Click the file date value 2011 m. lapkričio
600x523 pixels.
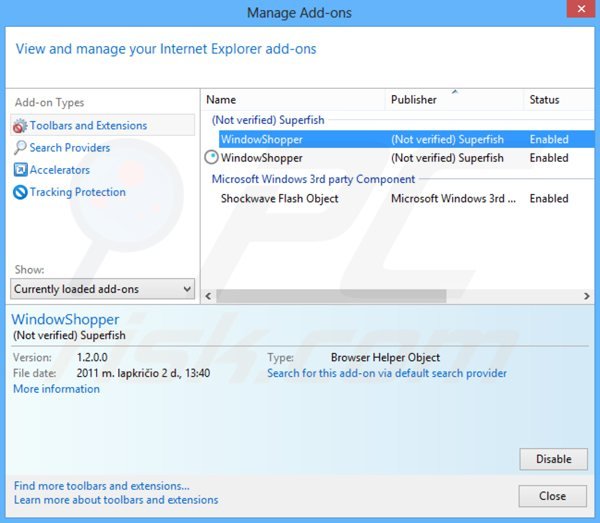pos(143,373)
